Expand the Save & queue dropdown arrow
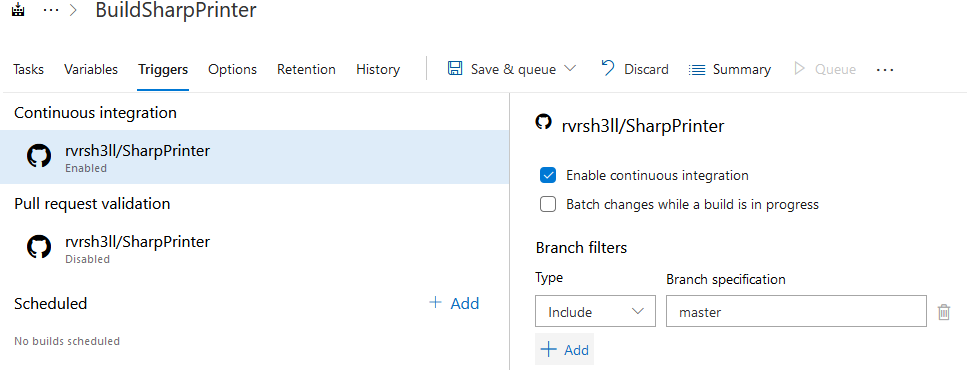Image resolution: width=967 pixels, height=370 pixels. click(570, 68)
